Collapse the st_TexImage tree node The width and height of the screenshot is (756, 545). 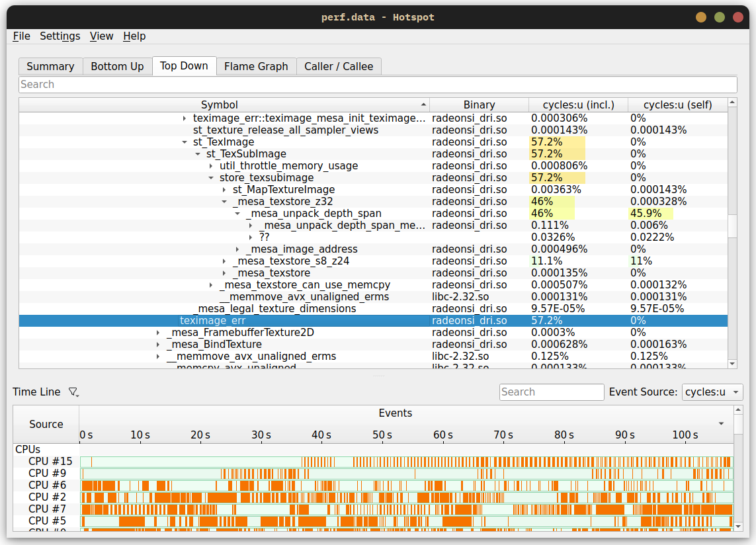click(x=183, y=142)
